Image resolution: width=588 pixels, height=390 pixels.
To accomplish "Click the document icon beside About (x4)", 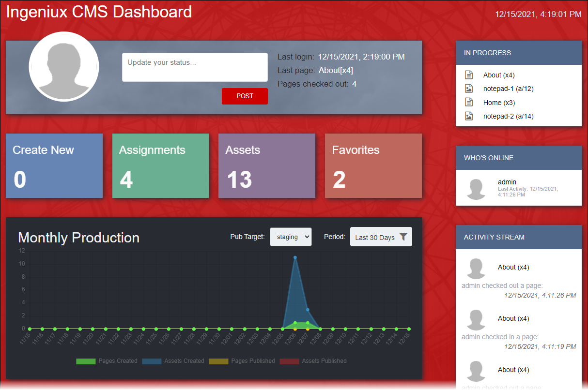I will (468, 75).
